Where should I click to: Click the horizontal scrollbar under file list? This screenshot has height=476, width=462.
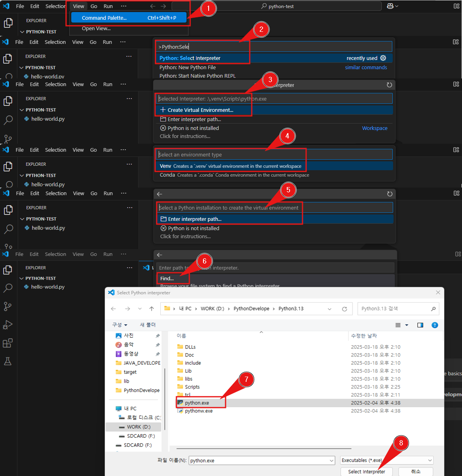tap(264, 448)
